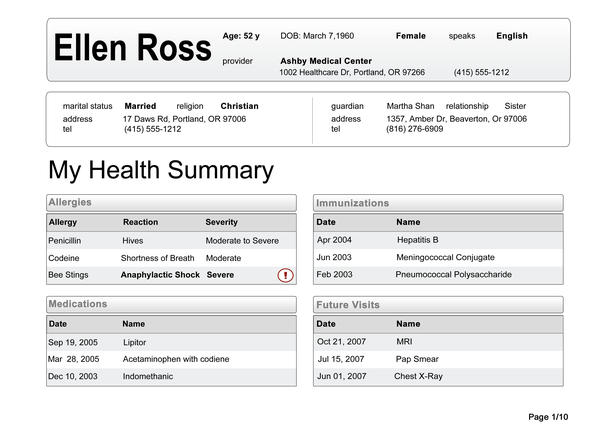Click the Jun 2003 immunization date
Screen dimensions: 615x424
click(334, 258)
